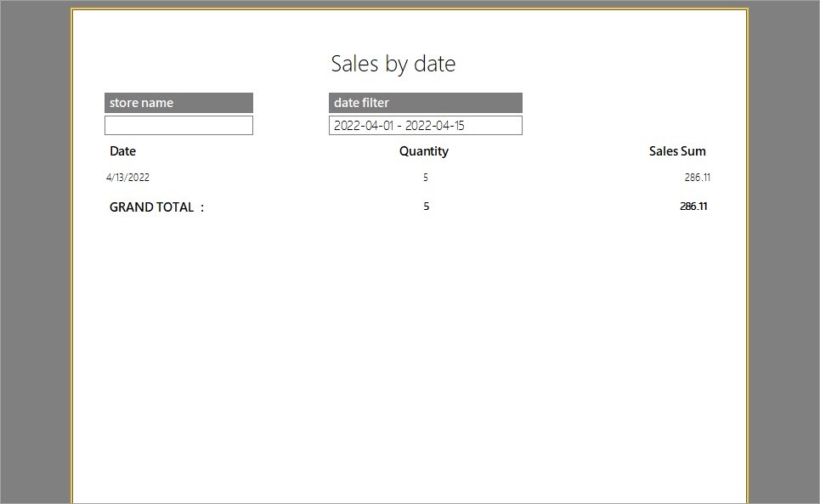This screenshot has width=820, height=504.
Task: Select the 4/13/2022 date cell
Action: point(127,178)
